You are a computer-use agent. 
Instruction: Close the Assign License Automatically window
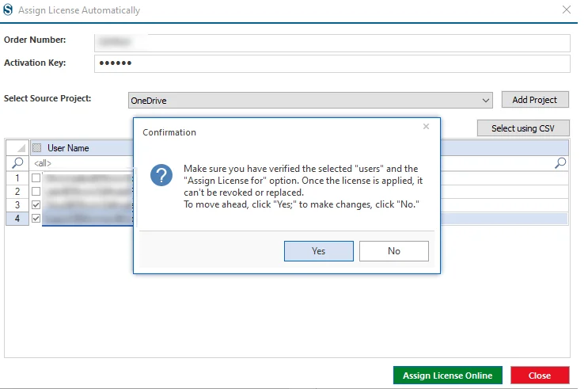click(567, 10)
